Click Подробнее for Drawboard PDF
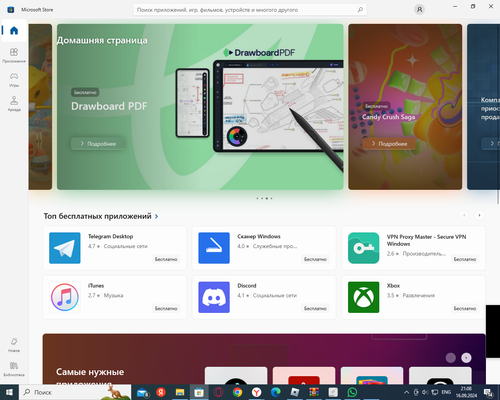Image resolution: width=500 pixels, height=400 pixels. tap(98, 144)
